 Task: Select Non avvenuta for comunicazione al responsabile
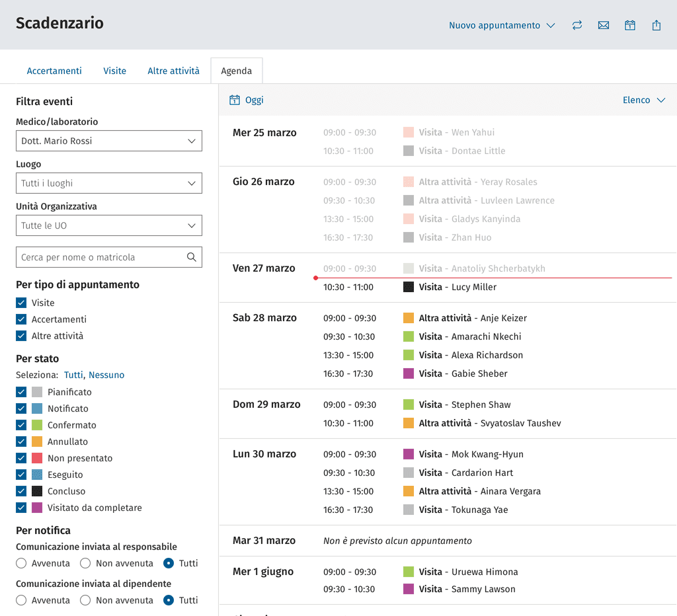(x=85, y=563)
